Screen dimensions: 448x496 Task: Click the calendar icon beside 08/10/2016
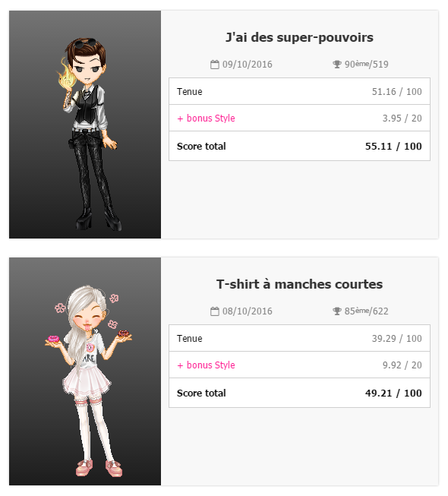215,311
